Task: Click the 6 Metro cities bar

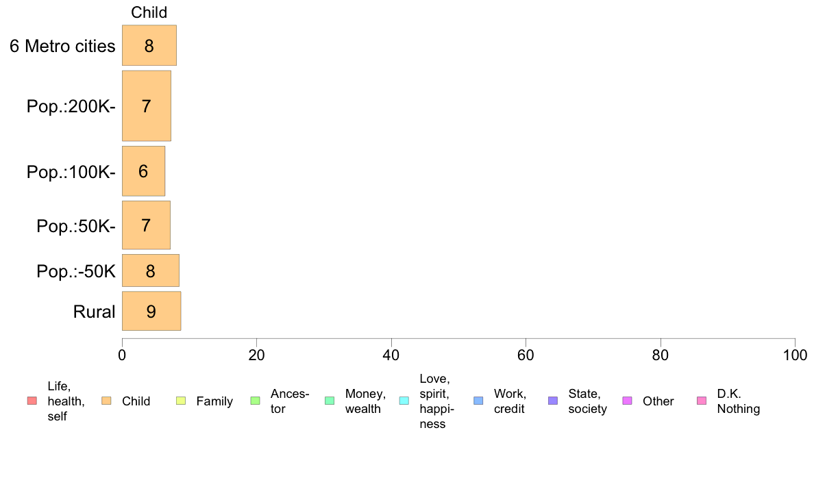Action: click(x=149, y=45)
